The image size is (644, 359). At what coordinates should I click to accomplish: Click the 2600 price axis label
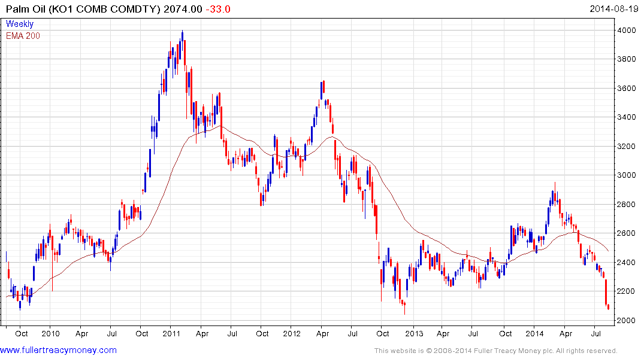tap(627, 233)
